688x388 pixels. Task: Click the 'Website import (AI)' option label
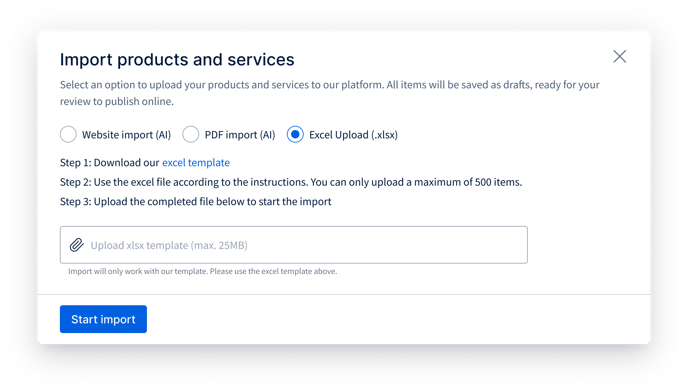click(x=126, y=135)
